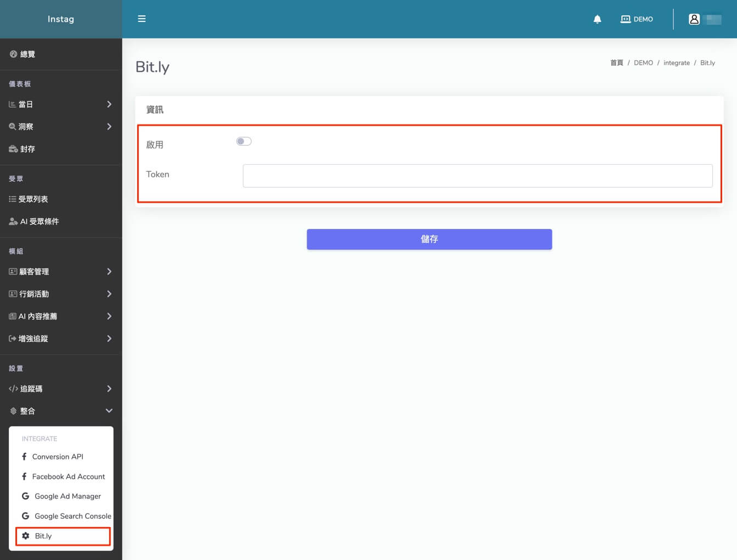Click the gear icon beside Bit.ly
Viewport: 737px width, 560px height.
25,536
